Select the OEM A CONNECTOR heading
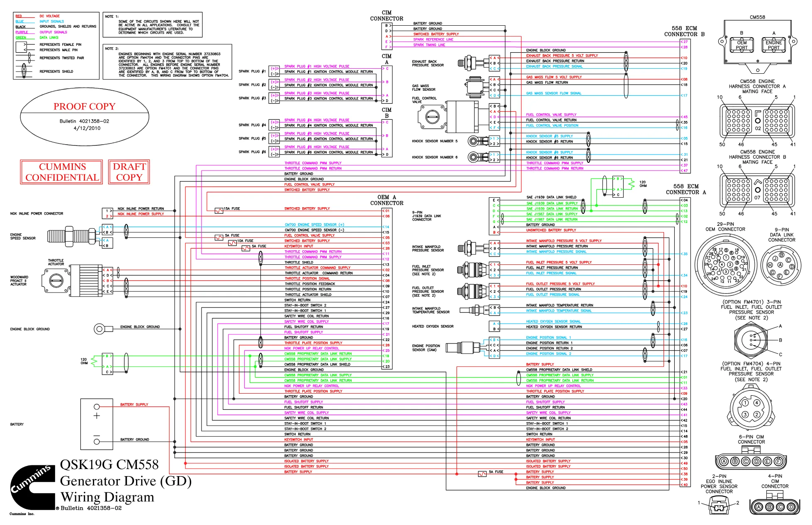Screen dimensions: 812x525 coord(387,200)
